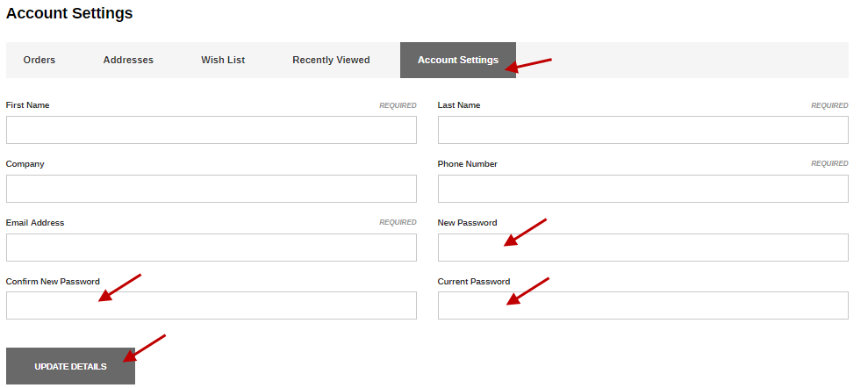The height and width of the screenshot is (388, 868).
Task: Focus the New Password field
Action: pyautogui.click(x=642, y=248)
